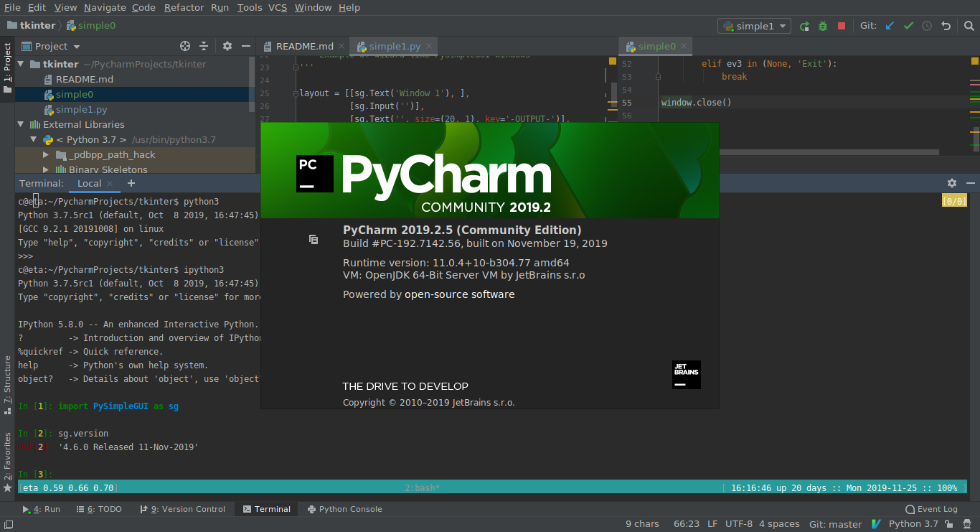The height and width of the screenshot is (532, 980).
Task: Collapse the External Libraries node
Action: pos(21,124)
